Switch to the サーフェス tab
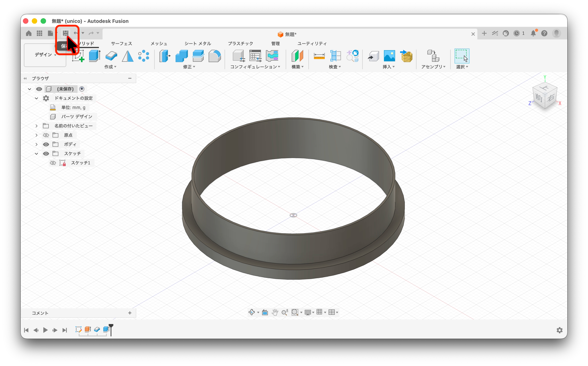 [x=121, y=44]
